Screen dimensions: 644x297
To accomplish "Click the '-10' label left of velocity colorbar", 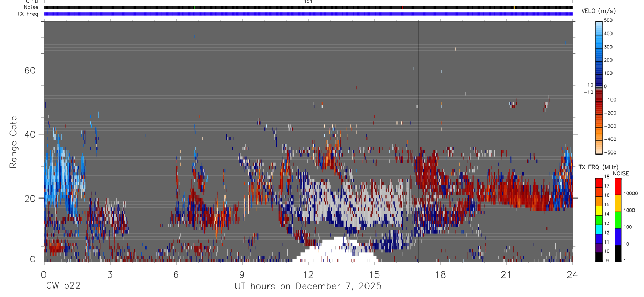I will click(x=588, y=92).
